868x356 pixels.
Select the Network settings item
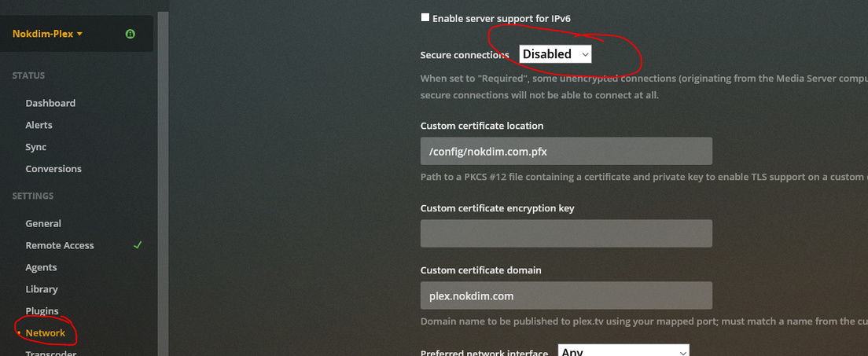[x=45, y=333]
